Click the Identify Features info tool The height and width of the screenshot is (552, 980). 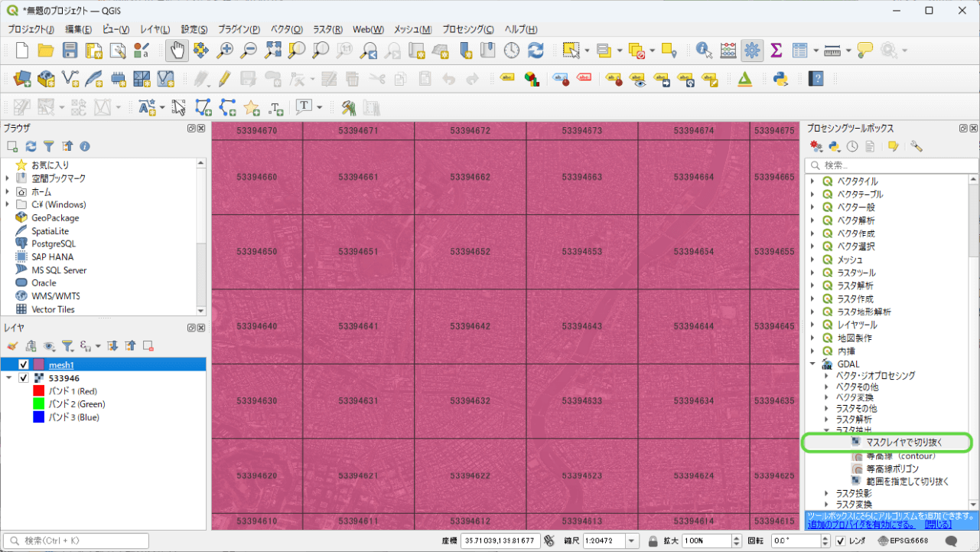tap(704, 51)
